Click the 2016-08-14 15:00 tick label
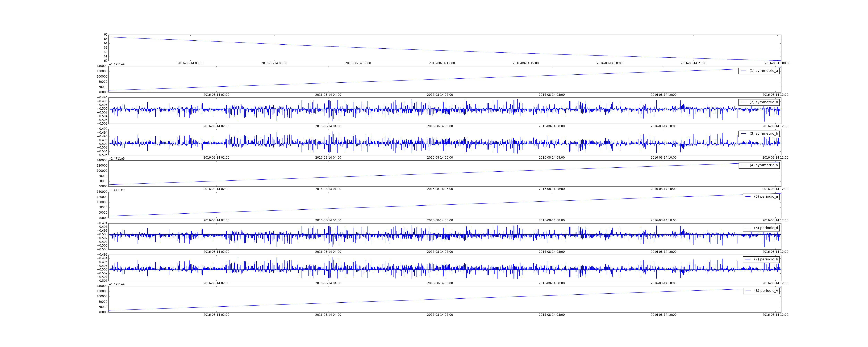Viewport: 868px width, 347px height. [x=526, y=63]
